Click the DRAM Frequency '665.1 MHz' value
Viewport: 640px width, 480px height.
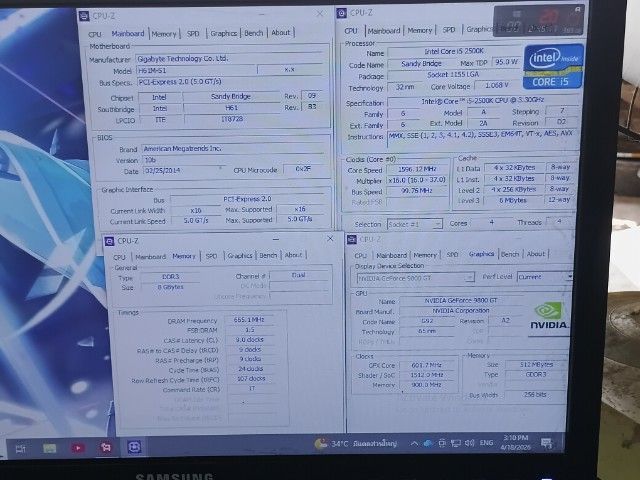click(x=249, y=320)
